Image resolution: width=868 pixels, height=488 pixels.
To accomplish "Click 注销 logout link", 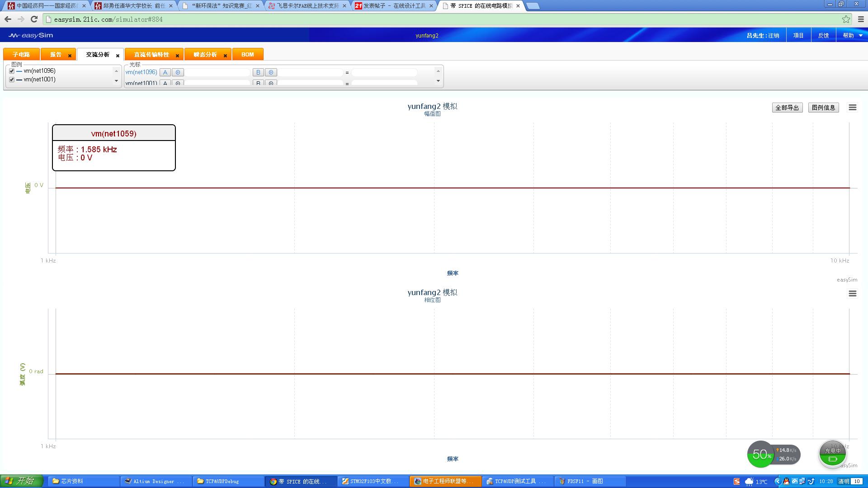I will (774, 35).
